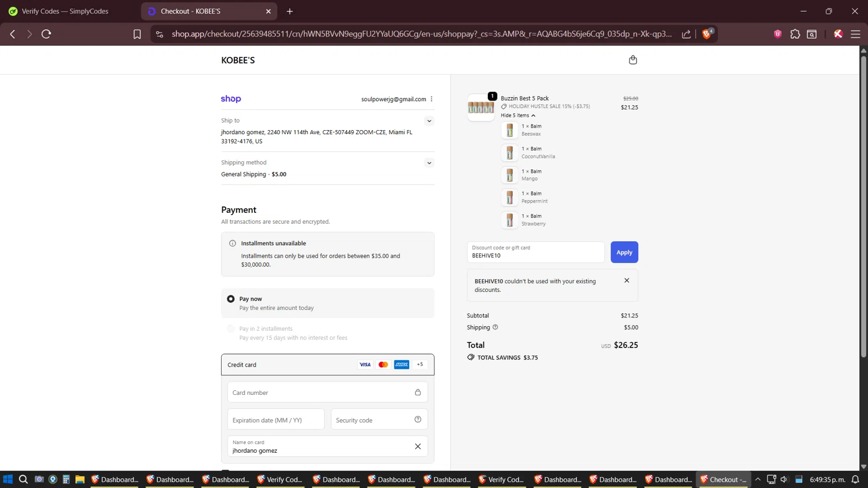Expand the Shipping method section
The width and height of the screenshot is (868, 488).
pos(429,163)
